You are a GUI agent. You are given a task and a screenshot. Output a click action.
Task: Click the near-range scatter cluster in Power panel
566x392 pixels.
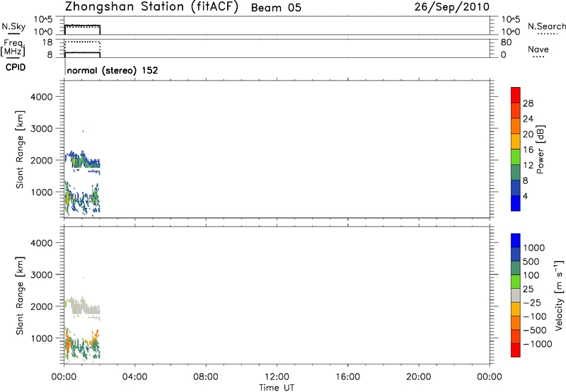81,199
